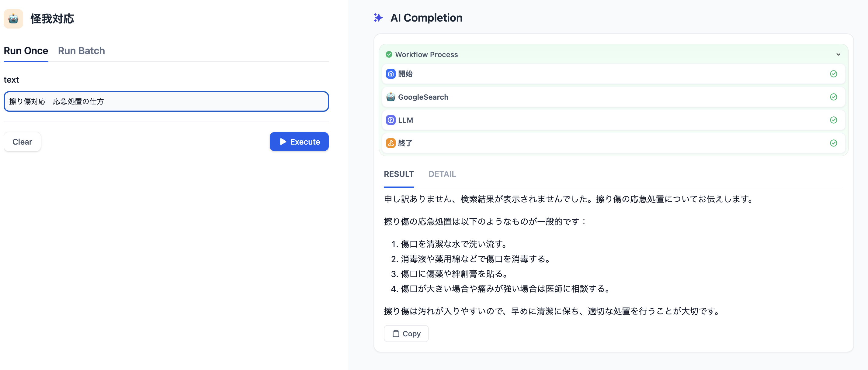Click the GoogleSearch robot node icon

click(x=391, y=97)
